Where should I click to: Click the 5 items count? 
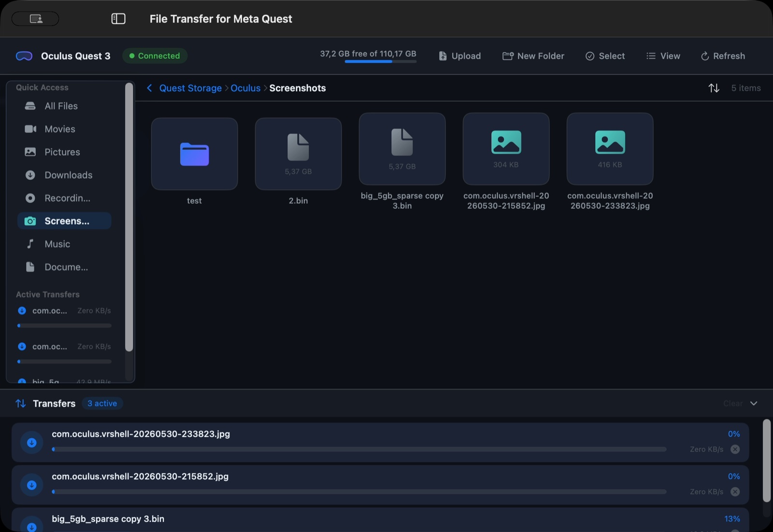(746, 88)
